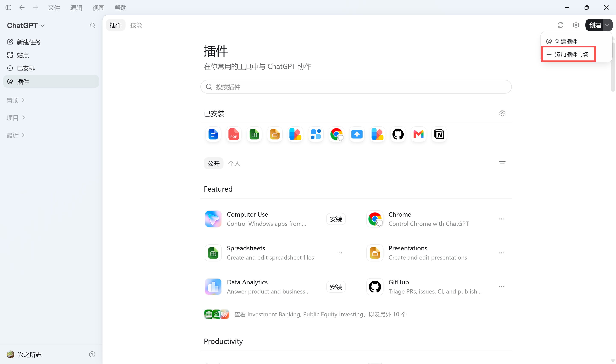Open 已安排 in the sidebar

coord(51,68)
